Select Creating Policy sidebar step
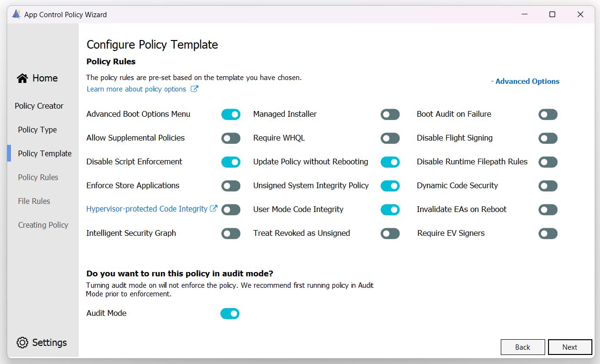This screenshot has height=364, width=600. pyautogui.click(x=43, y=225)
